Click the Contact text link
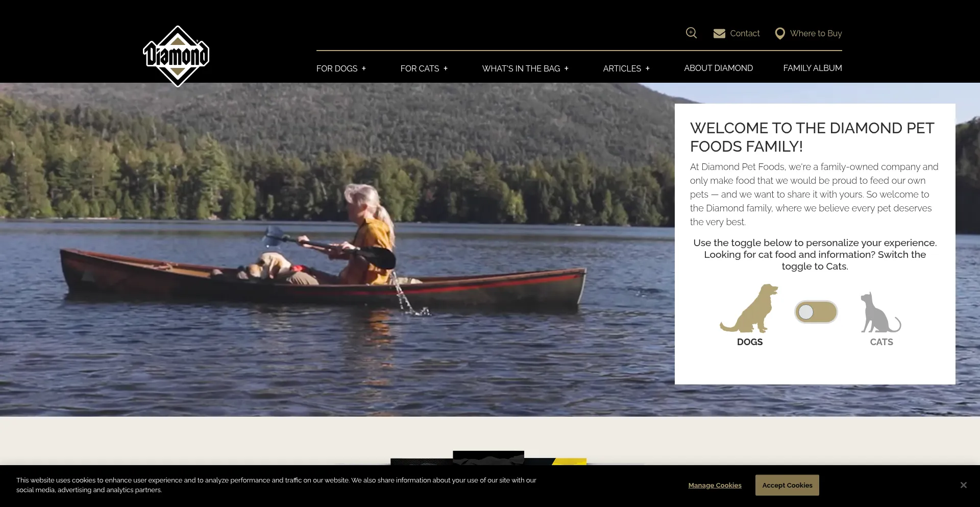Image resolution: width=980 pixels, height=507 pixels. coord(745,34)
